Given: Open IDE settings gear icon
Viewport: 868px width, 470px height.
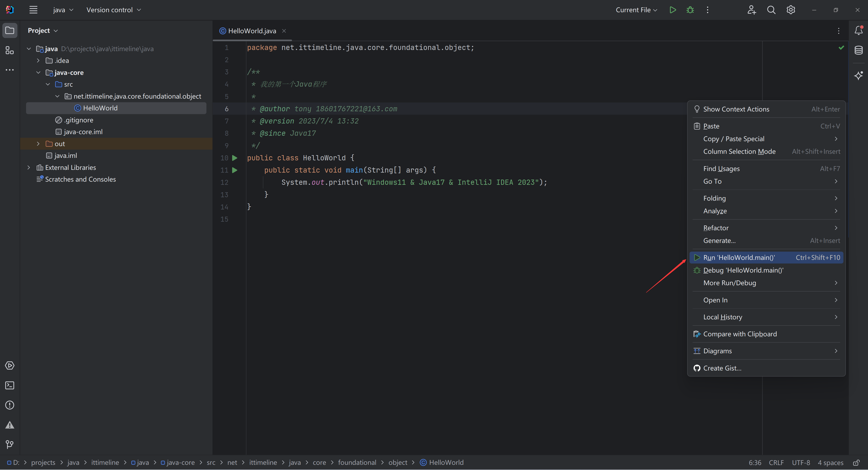Looking at the screenshot, I should (790, 10).
